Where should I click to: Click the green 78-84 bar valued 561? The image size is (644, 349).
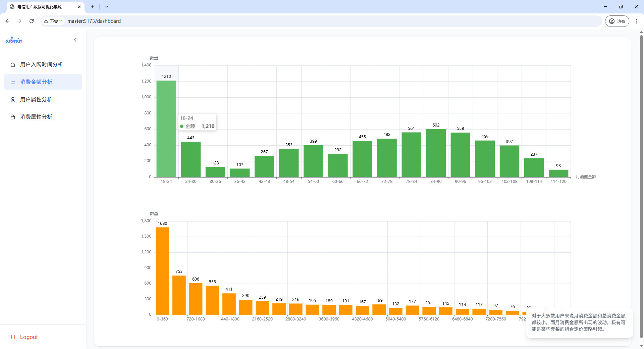[x=411, y=155]
